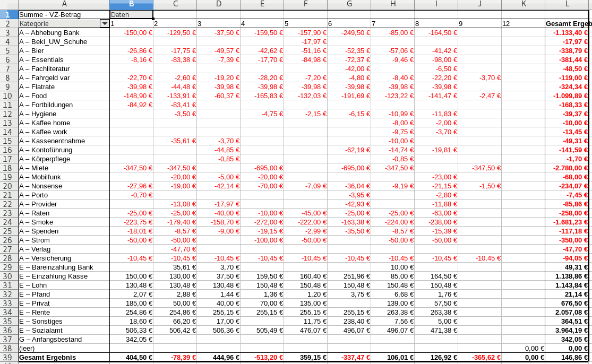Screen dimensions: 592x364
Task: Click the Daten pivot field button
Action: (131, 15)
